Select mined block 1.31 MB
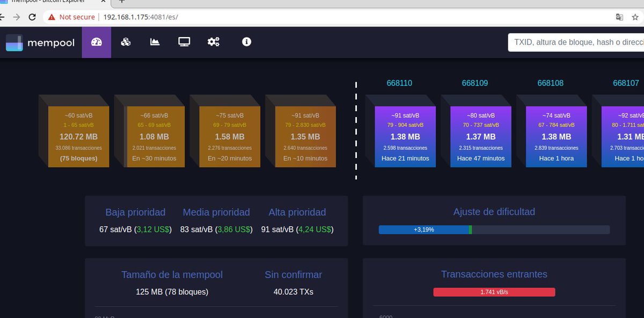 (x=623, y=136)
